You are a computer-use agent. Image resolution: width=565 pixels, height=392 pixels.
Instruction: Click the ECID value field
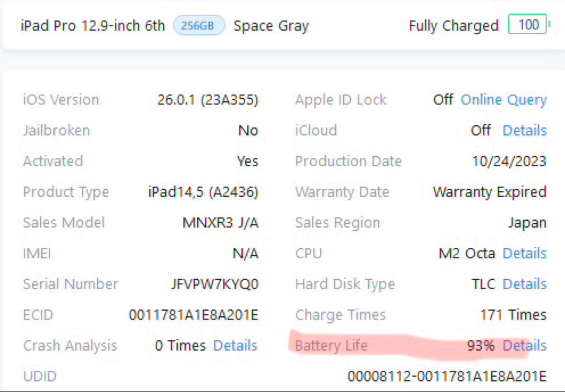coord(194,315)
